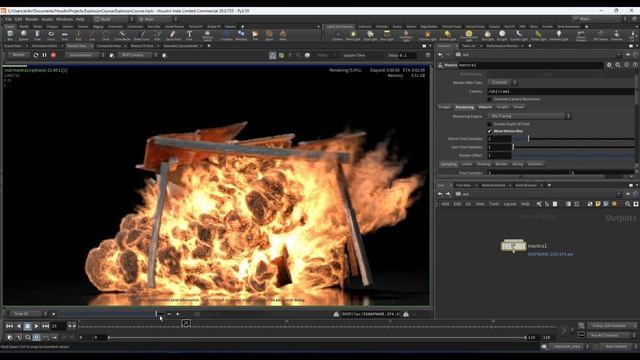Open the File menu
The image size is (640, 360).
[x=8, y=19]
